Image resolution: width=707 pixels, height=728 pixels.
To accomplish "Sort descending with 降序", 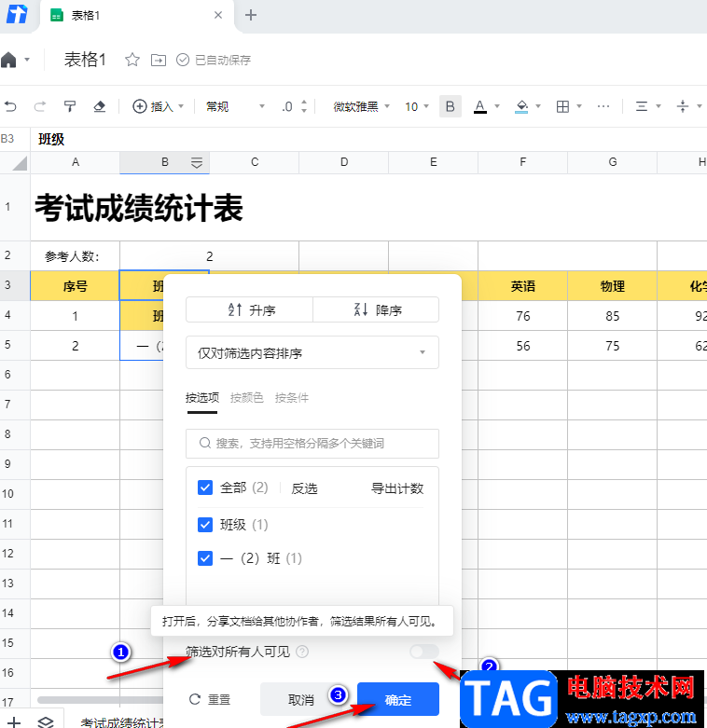I will point(376,309).
